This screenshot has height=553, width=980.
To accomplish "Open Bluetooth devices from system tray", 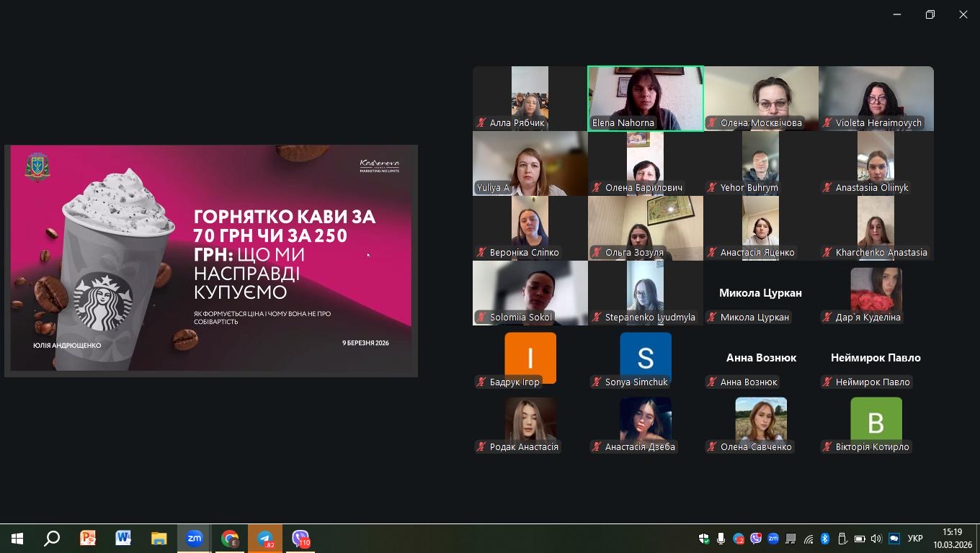I will 825,539.
